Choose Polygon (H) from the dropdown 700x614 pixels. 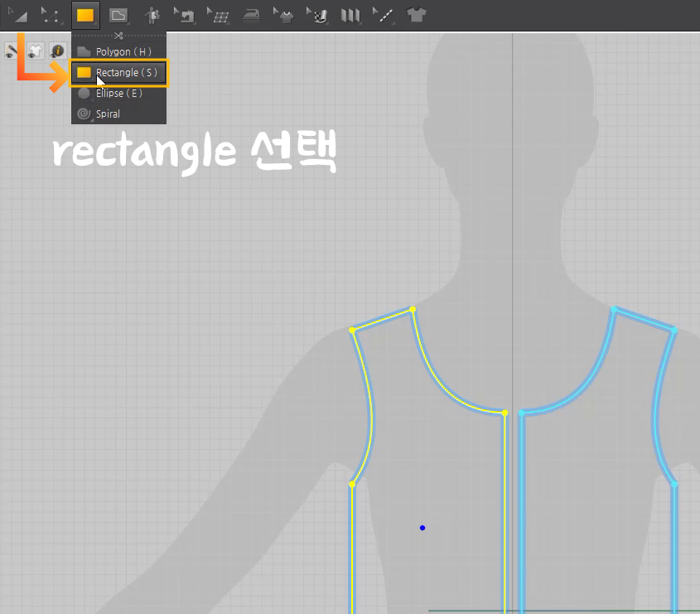(118, 52)
